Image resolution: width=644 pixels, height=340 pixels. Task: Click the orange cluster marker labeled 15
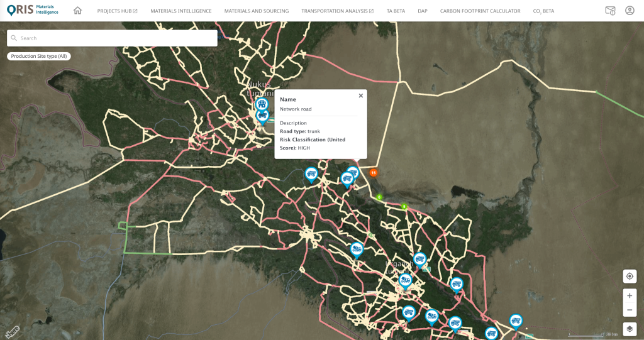click(x=373, y=172)
